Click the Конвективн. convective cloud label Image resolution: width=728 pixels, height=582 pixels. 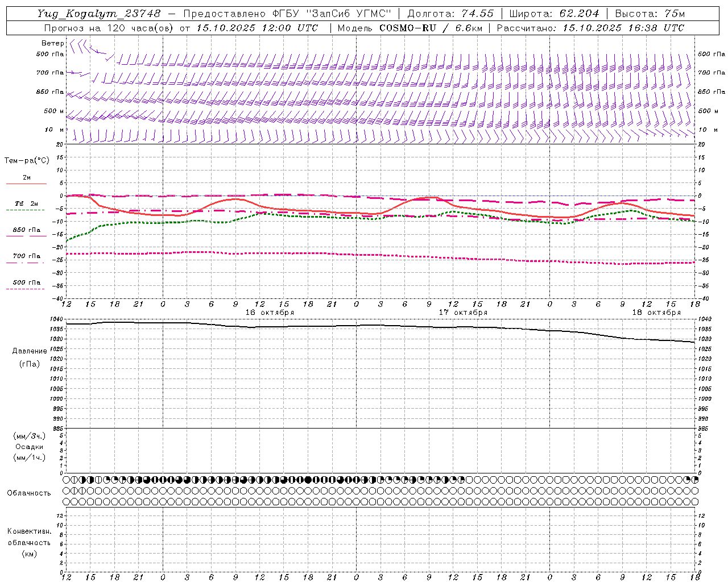coord(29,531)
